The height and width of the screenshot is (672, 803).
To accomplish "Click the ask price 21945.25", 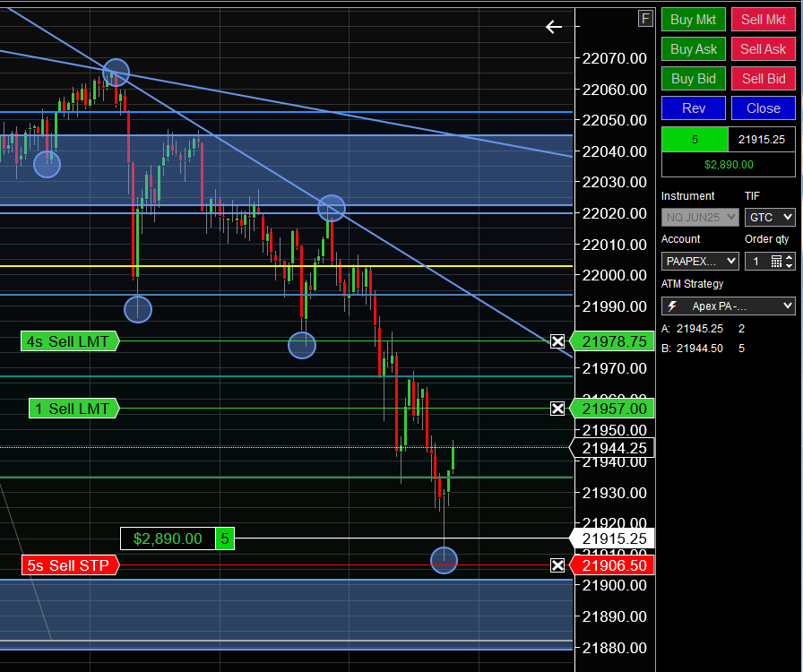I will [700, 329].
